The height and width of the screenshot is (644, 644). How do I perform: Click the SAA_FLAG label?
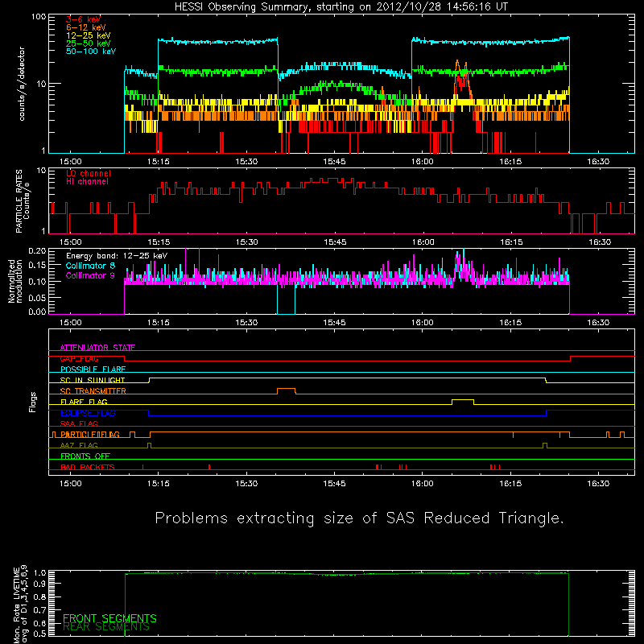(x=79, y=423)
